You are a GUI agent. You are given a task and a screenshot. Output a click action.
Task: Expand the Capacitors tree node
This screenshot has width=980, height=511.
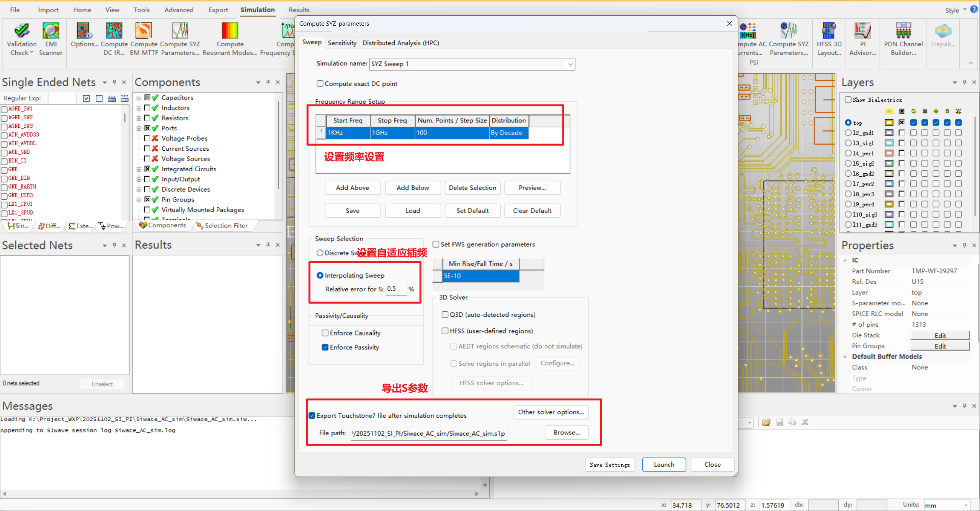139,98
